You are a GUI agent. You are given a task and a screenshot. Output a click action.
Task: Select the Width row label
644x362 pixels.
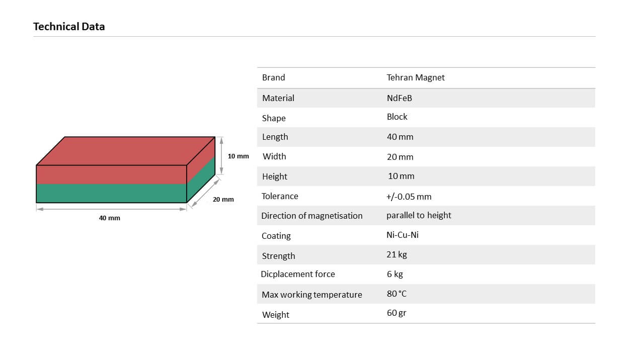274,156
